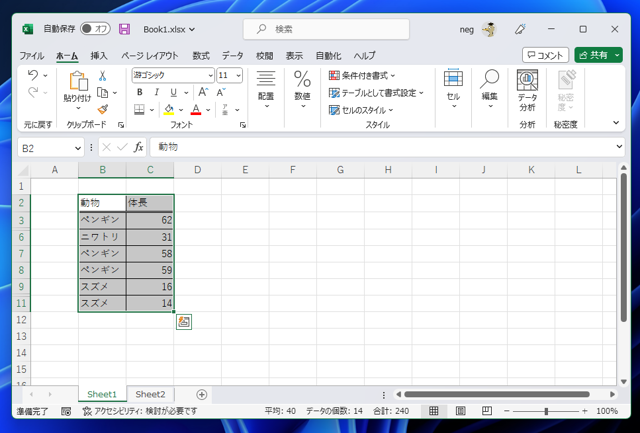Launch データ分析 data analysis
Image resolution: width=640 pixels, height=433 pixels.
pos(527,91)
